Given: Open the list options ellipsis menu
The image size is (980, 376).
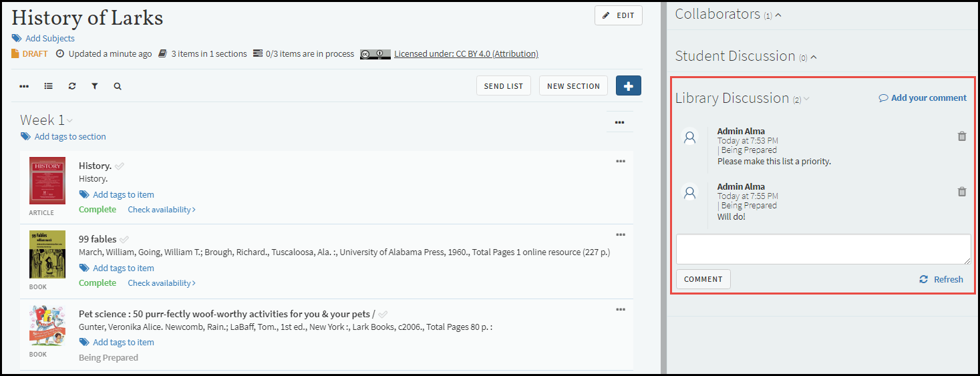Looking at the screenshot, I should tap(25, 86).
